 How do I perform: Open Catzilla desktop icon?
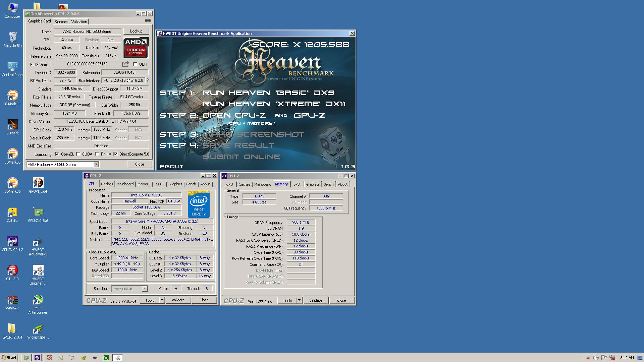click(12, 215)
